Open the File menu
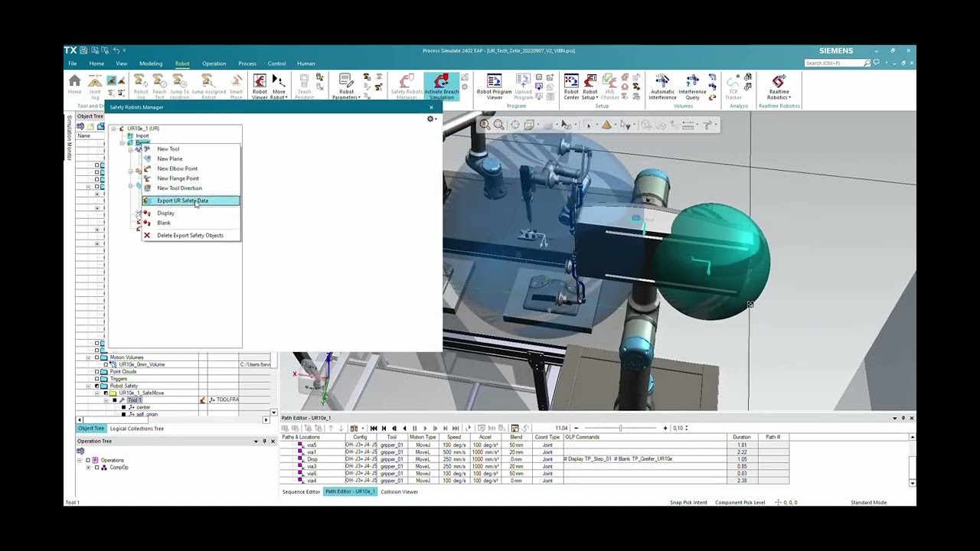The width and height of the screenshot is (980, 551). [72, 64]
